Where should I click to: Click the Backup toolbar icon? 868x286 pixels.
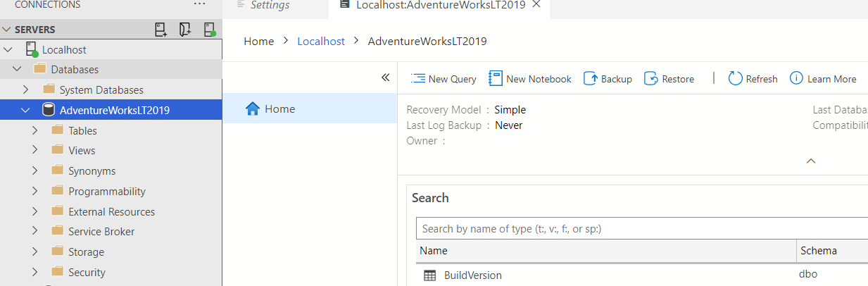pos(591,78)
